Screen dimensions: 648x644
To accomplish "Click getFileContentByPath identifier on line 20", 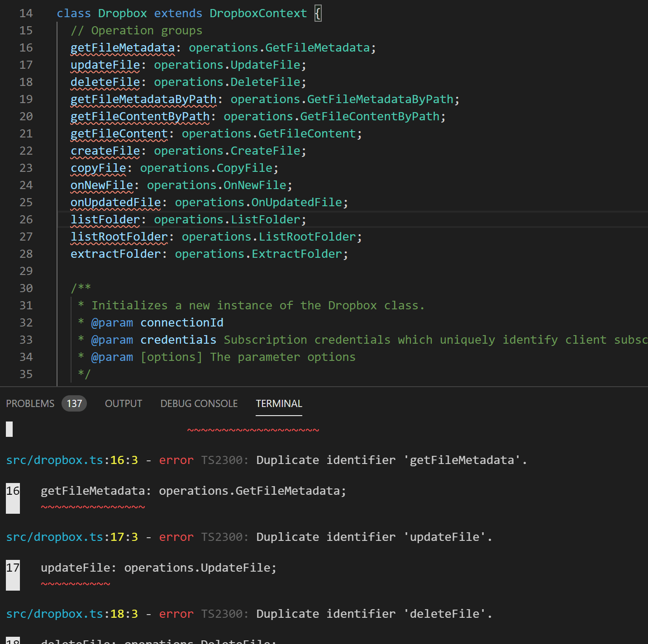I will 140,116.
